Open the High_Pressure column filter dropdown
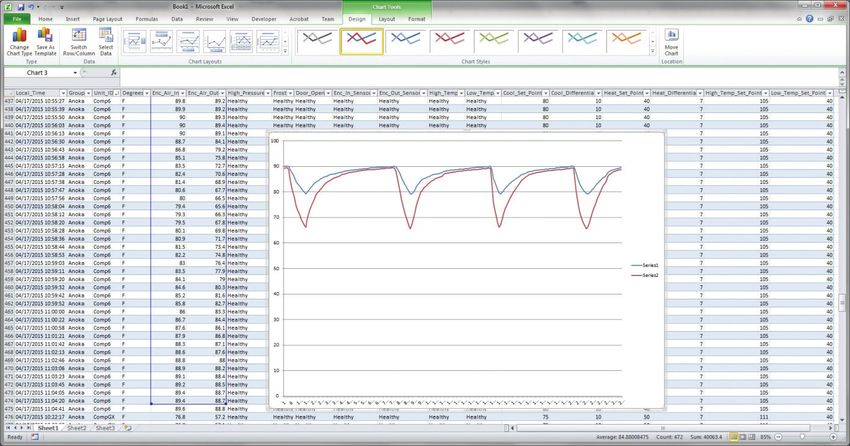 tap(267, 93)
